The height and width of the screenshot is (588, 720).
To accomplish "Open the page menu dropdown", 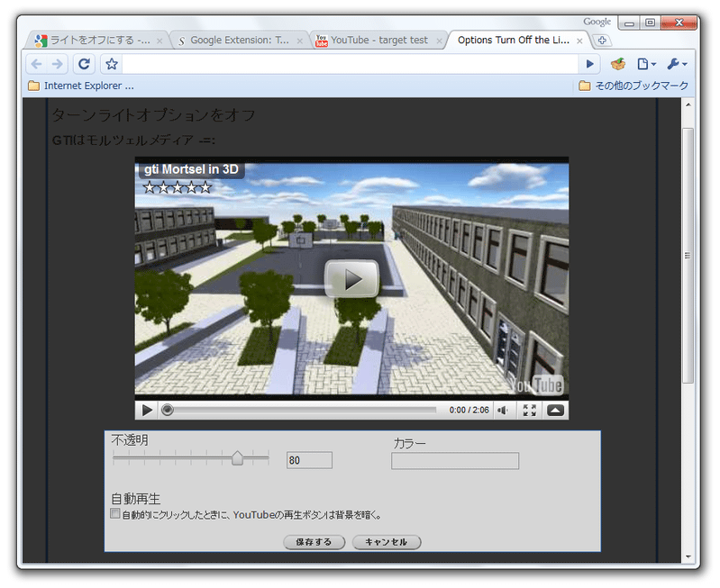I will click(x=646, y=64).
